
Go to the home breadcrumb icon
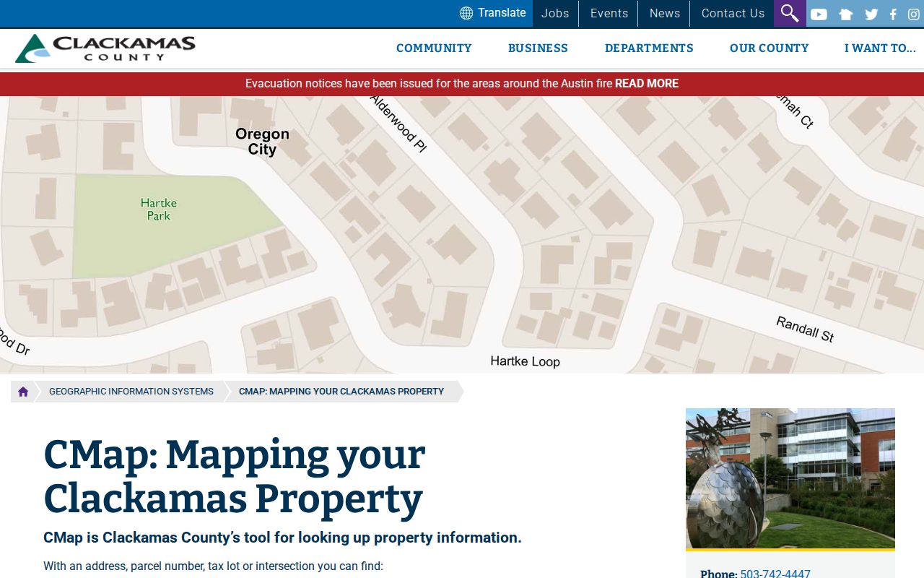[23, 392]
